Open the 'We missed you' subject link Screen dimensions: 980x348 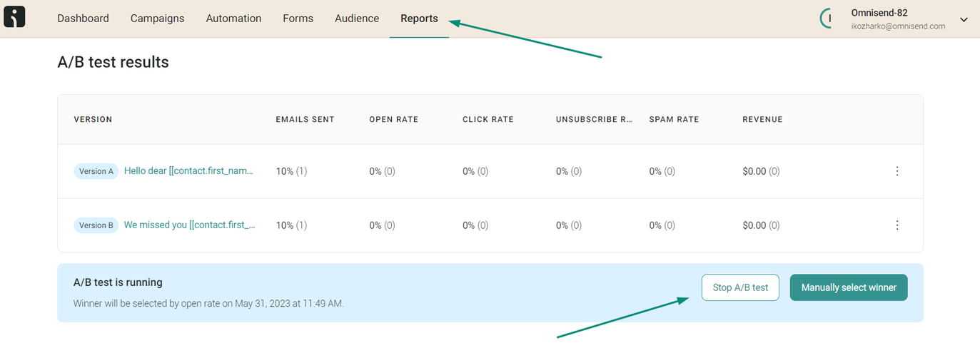189,225
